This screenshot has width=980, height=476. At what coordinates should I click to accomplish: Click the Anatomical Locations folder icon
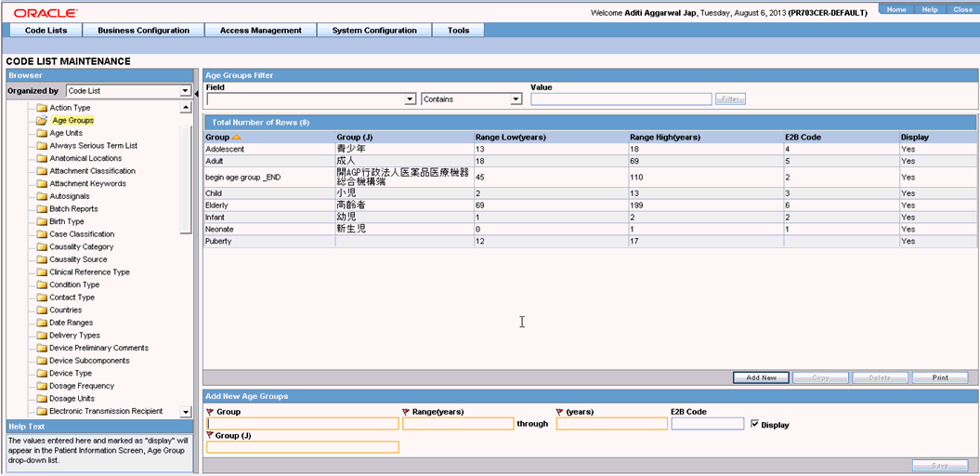(x=42, y=158)
